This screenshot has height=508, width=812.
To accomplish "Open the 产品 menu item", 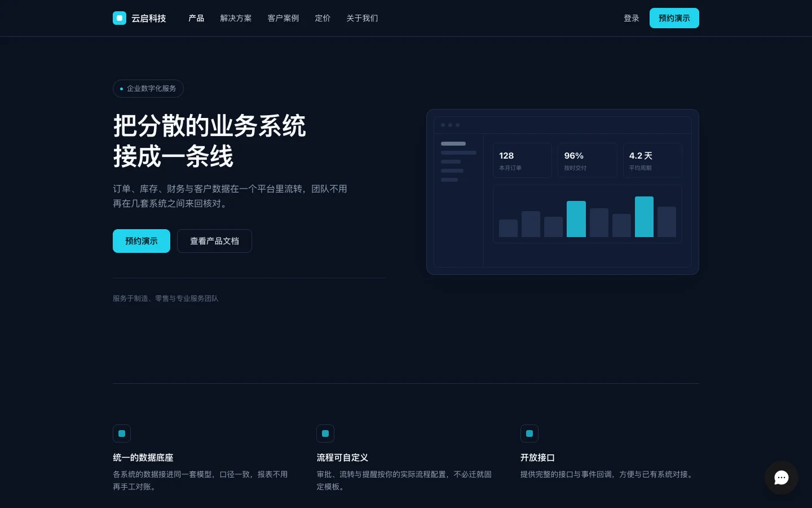I will pos(196,18).
